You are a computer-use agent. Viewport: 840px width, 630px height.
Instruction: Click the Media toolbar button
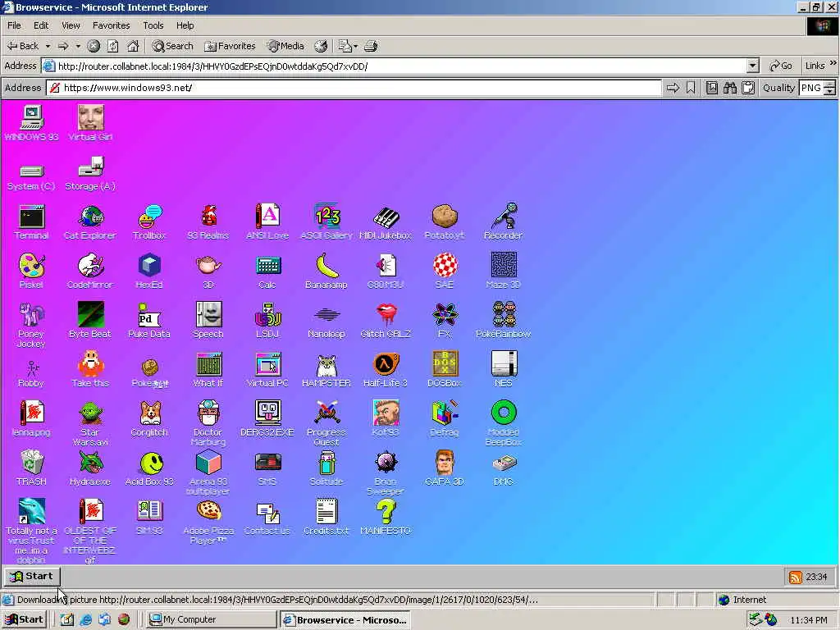point(286,46)
